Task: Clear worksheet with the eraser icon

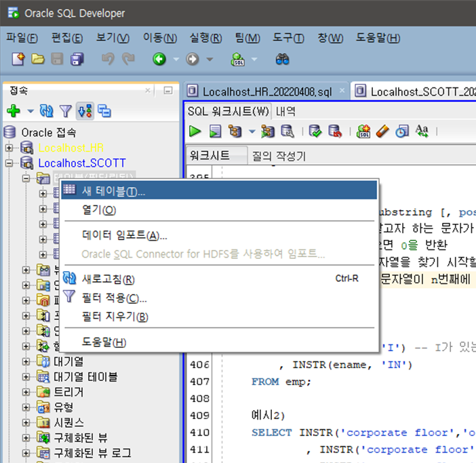Action: (382, 132)
